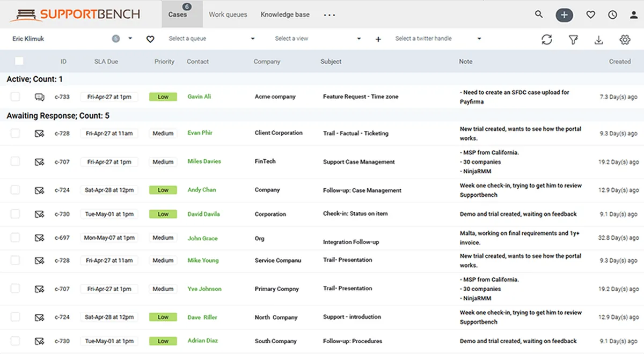This screenshot has width=644, height=354.
Task: Open the filter funnel icon
Action: click(573, 39)
